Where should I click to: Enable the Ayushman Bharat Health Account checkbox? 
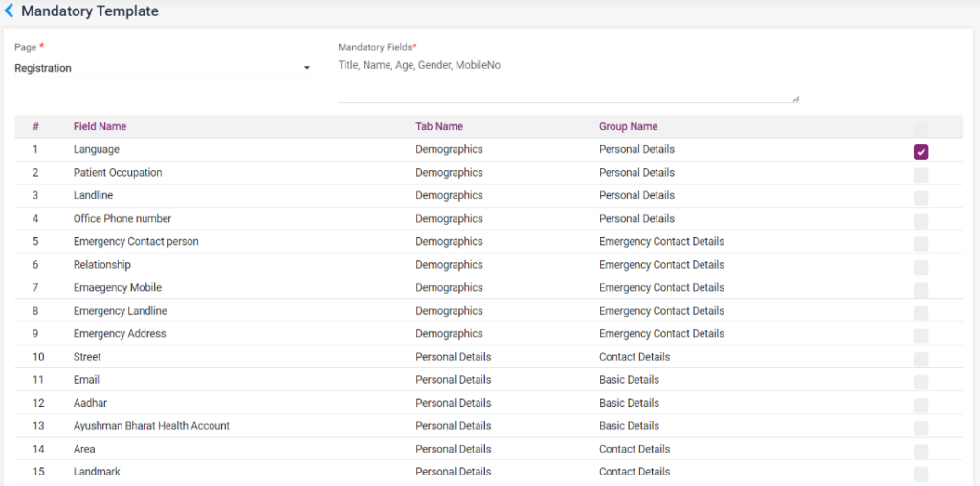[921, 428]
